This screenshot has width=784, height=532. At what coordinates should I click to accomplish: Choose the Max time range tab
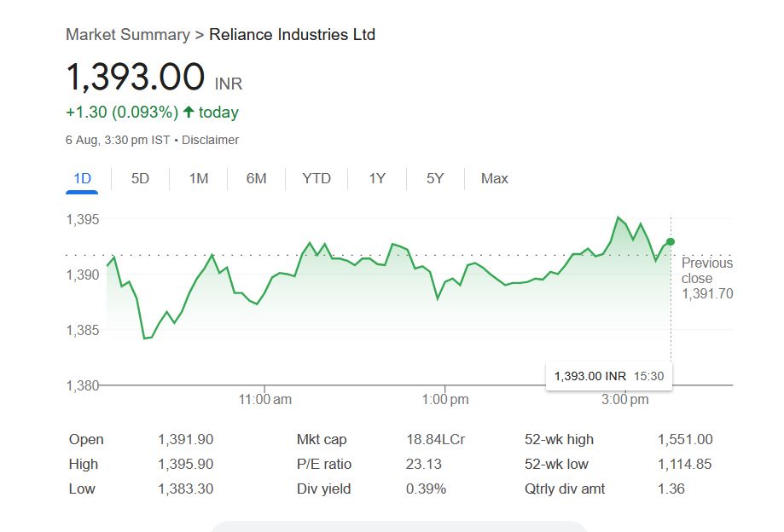point(494,178)
